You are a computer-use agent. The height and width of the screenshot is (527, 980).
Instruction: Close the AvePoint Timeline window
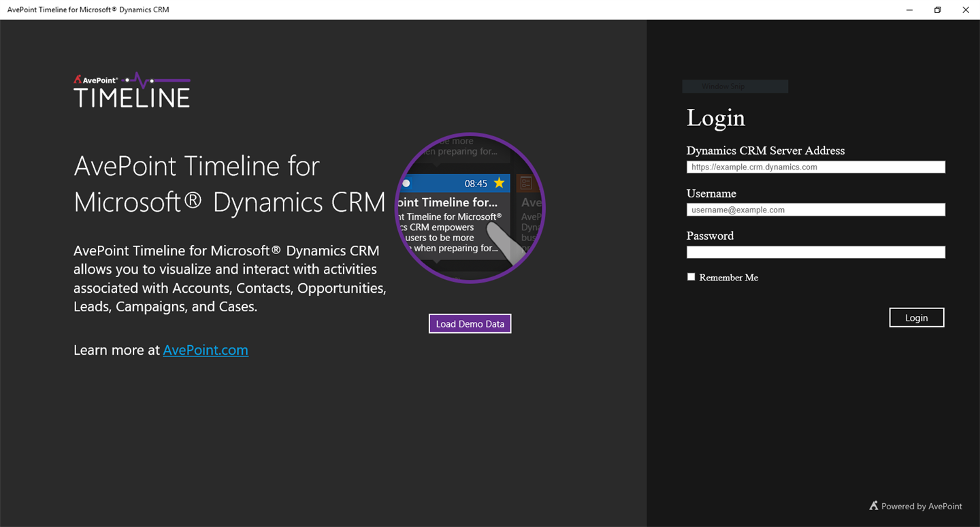click(966, 10)
